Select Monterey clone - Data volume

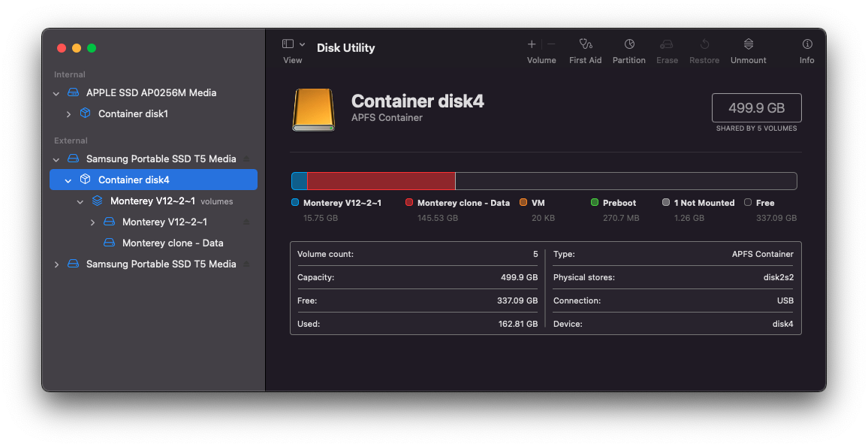pyautogui.click(x=173, y=243)
